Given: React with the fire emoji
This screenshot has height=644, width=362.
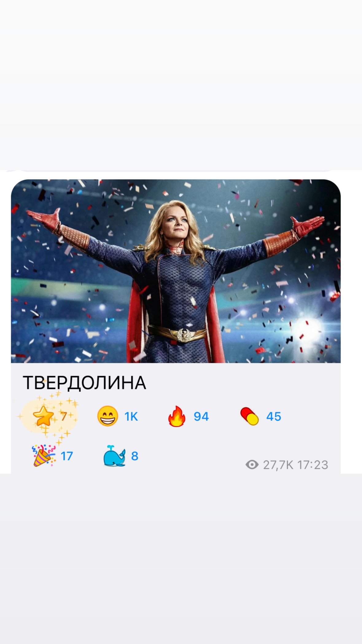Looking at the screenshot, I should (x=177, y=416).
